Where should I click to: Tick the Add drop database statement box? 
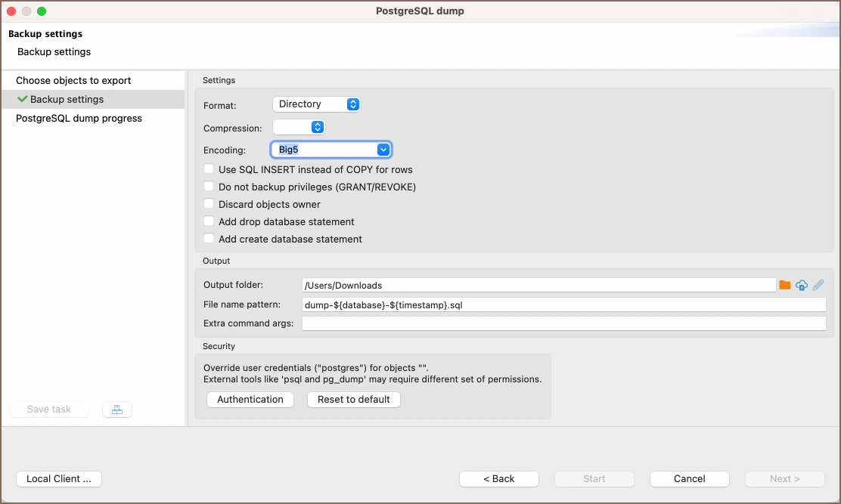point(209,221)
